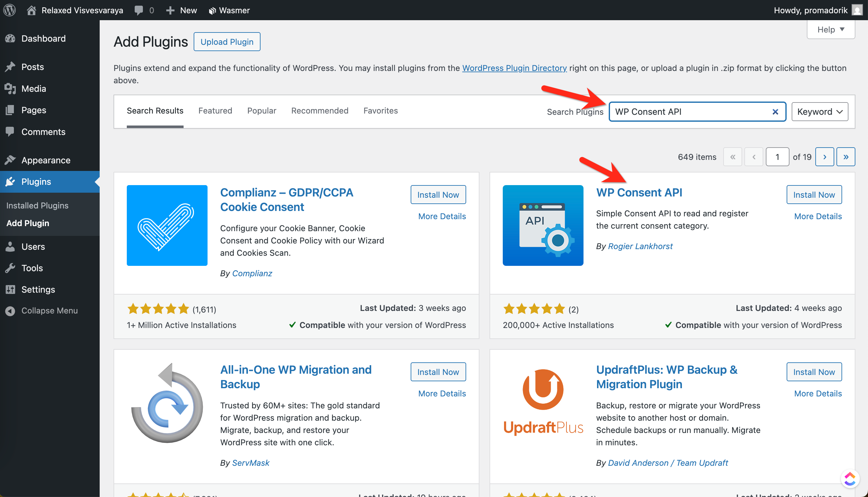Open the Dashboard sidebar item
This screenshot has height=497, width=868.
pyautogui.click(x=43, y=38)
